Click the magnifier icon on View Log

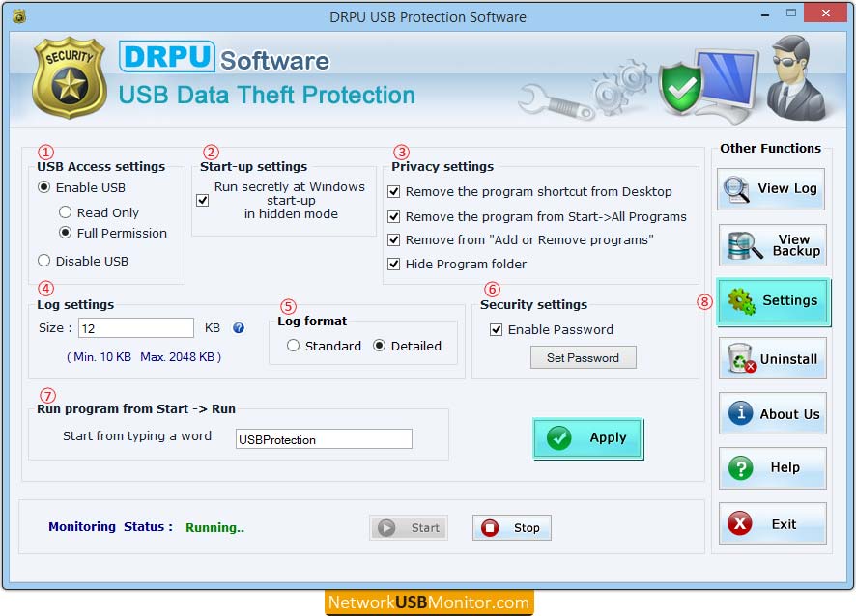[736, 189]
